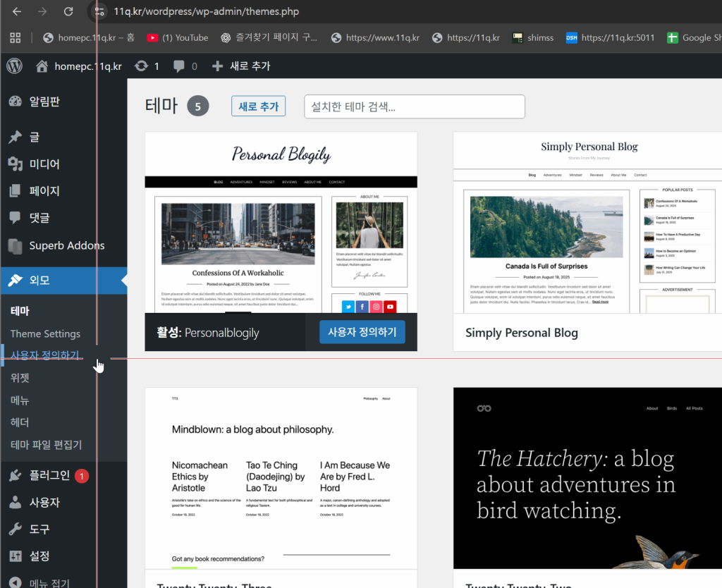Image resolution: width=722 pixels, height=588 pixels.
Task: Open 도구 tools menu
Action: point(63,529)
